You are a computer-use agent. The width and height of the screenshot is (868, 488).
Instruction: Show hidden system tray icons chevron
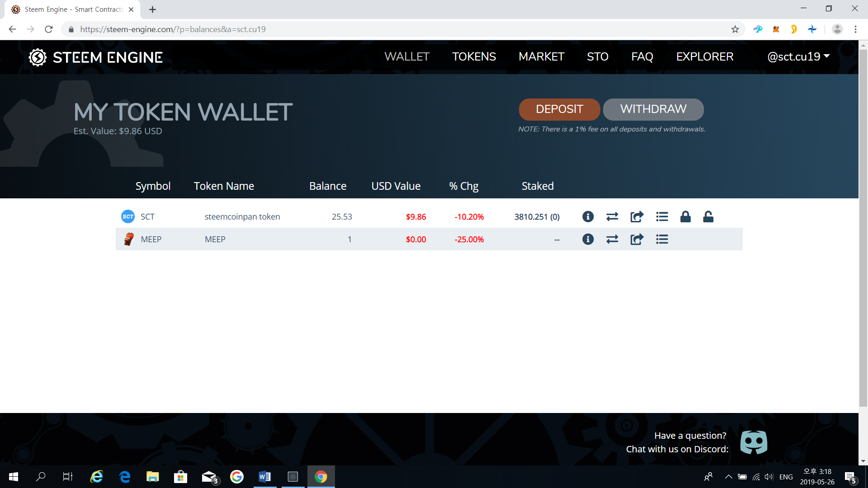728,477
